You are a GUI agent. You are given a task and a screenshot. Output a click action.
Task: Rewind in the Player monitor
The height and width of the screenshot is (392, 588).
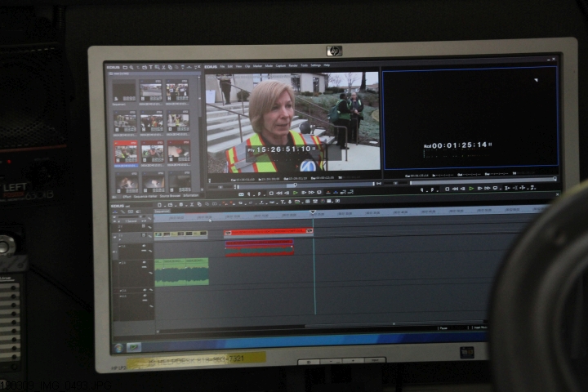(x=279, y=194)
